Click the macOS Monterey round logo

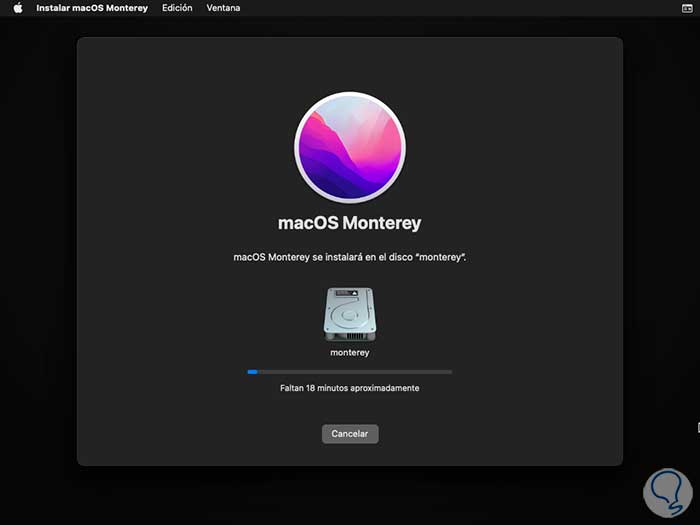point(350,148)
